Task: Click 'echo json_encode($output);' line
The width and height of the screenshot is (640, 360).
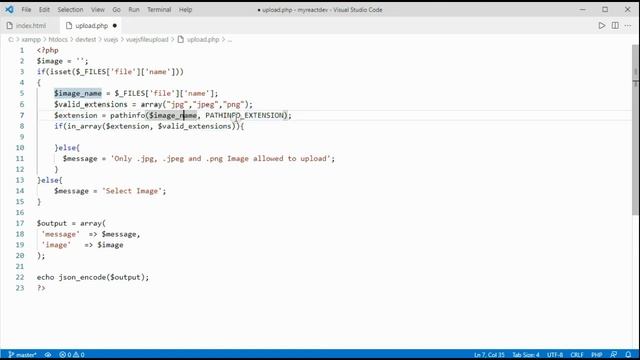Action: [93, 277]
